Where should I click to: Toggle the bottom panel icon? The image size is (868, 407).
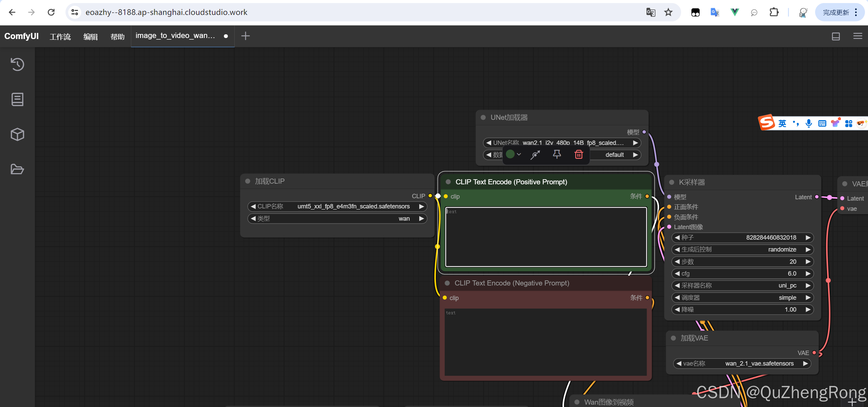[x=836, y=36]
